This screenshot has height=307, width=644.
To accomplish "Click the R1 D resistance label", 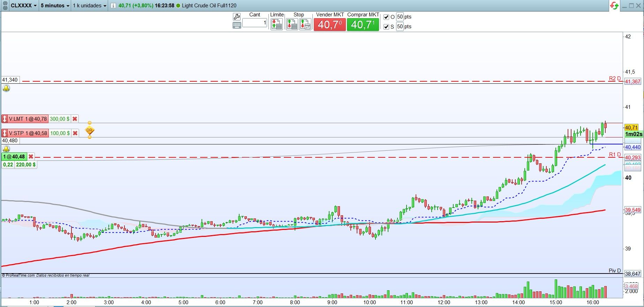I will [615, 155].
